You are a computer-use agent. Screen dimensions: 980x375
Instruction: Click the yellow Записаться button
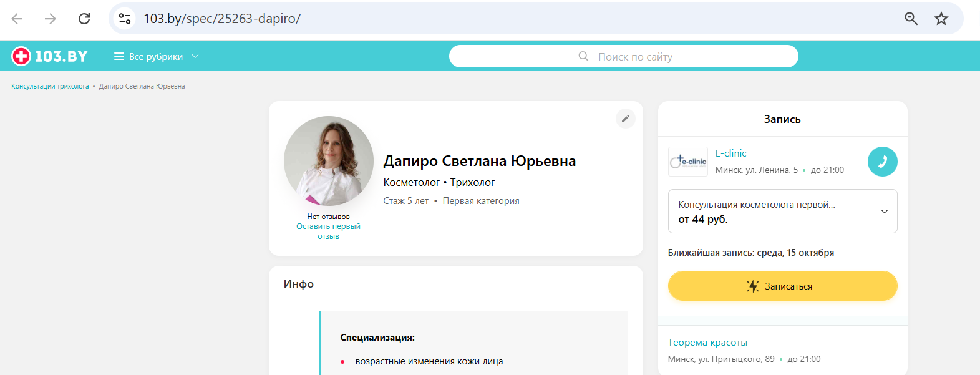[783, 286]
